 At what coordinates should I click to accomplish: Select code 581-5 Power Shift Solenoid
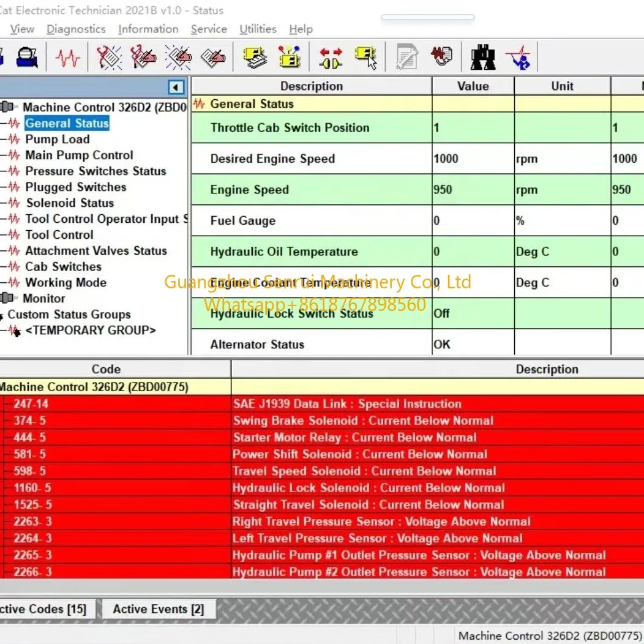pyautogui.click(x=322, y=454)
